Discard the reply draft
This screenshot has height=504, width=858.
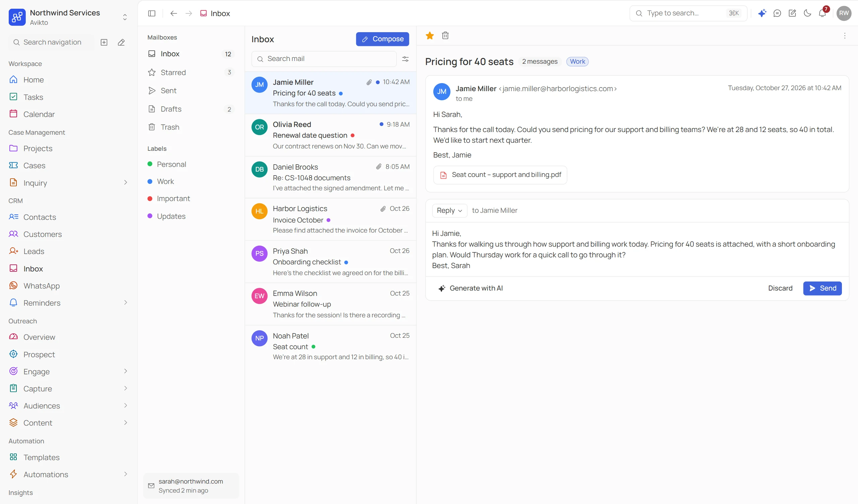[x=780, y=289]
